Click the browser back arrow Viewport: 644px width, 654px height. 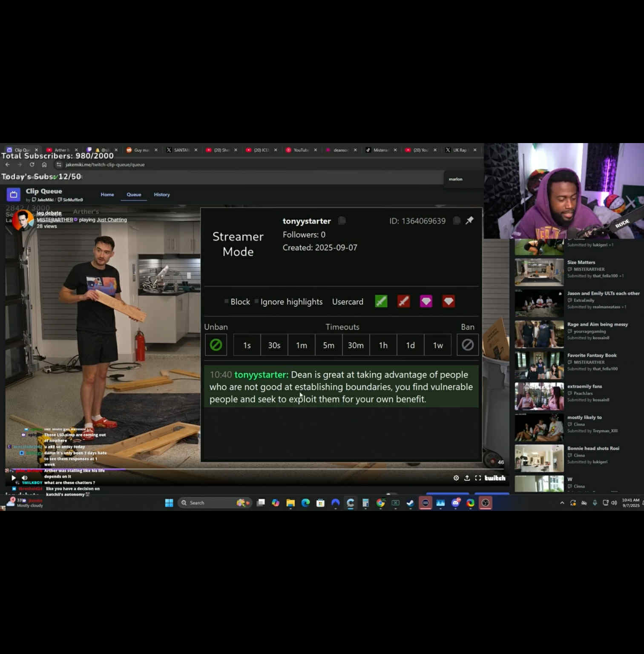(8, 164)
